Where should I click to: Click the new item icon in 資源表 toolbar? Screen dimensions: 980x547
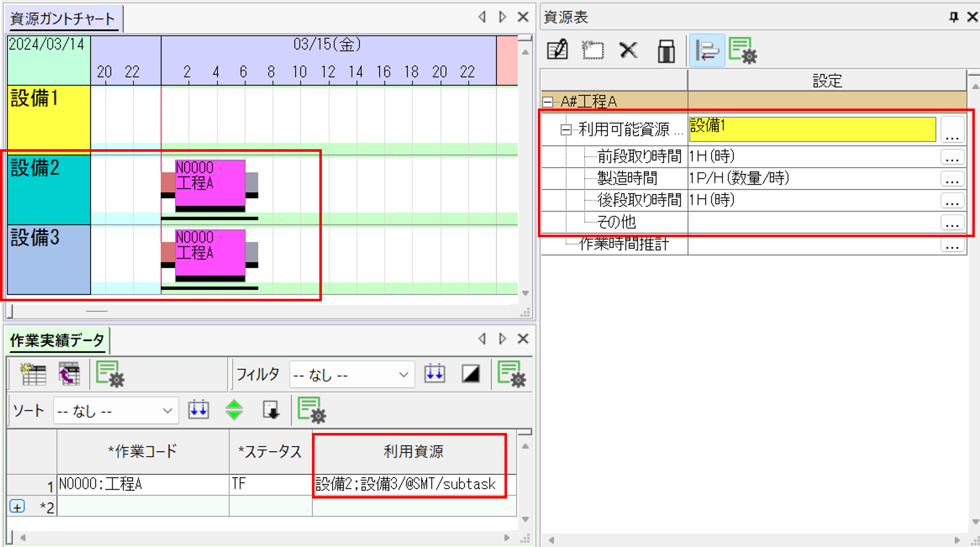coord(592,50)
